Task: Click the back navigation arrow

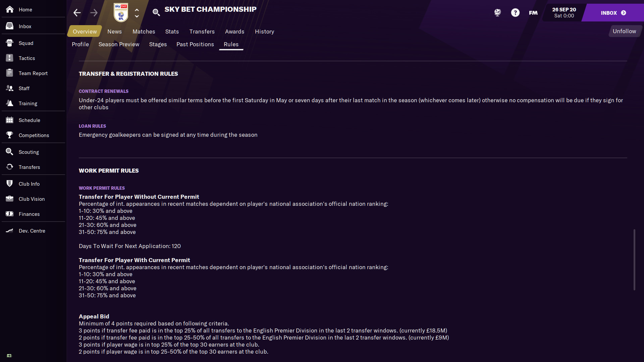Action: pyautogui.click(x=77, y=12)
